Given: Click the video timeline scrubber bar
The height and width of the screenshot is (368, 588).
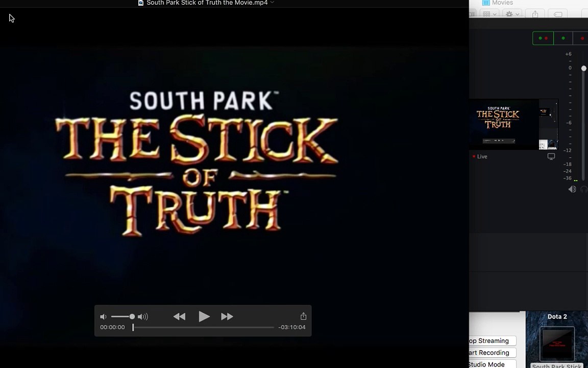Looking at the screenshot, I should pyautogui.click(x=203, y=328).
